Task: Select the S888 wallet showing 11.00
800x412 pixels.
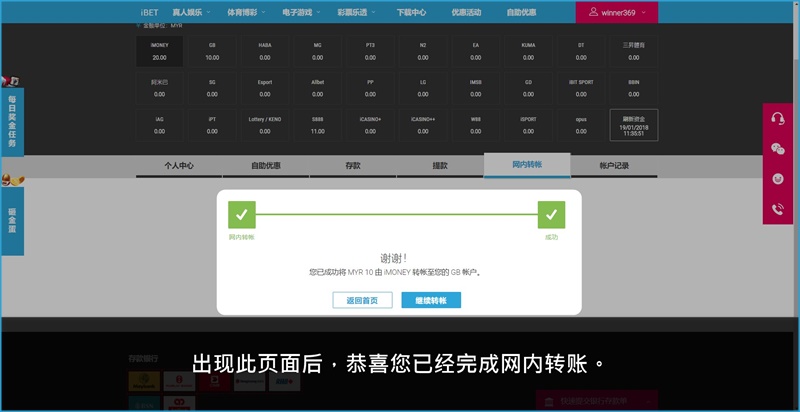Action: pos(317,125)
